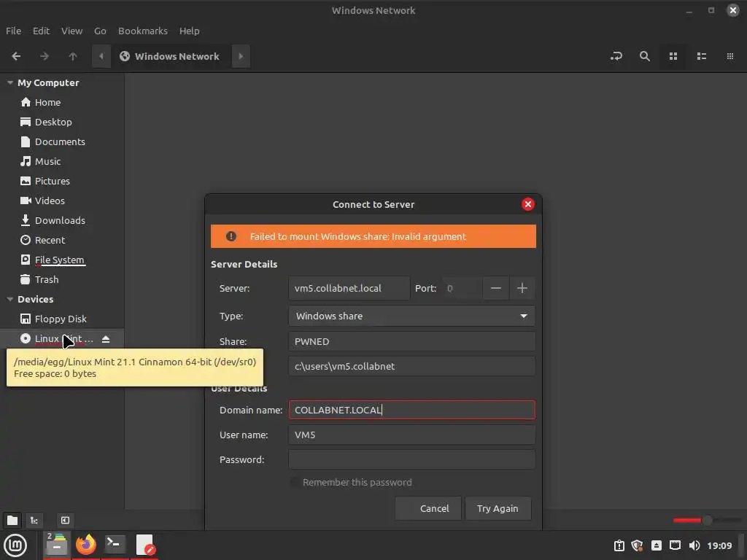Open the Linux Mint start menu
Image resolution: width=747 pixels, height=560 pixels.
[15, 545]
